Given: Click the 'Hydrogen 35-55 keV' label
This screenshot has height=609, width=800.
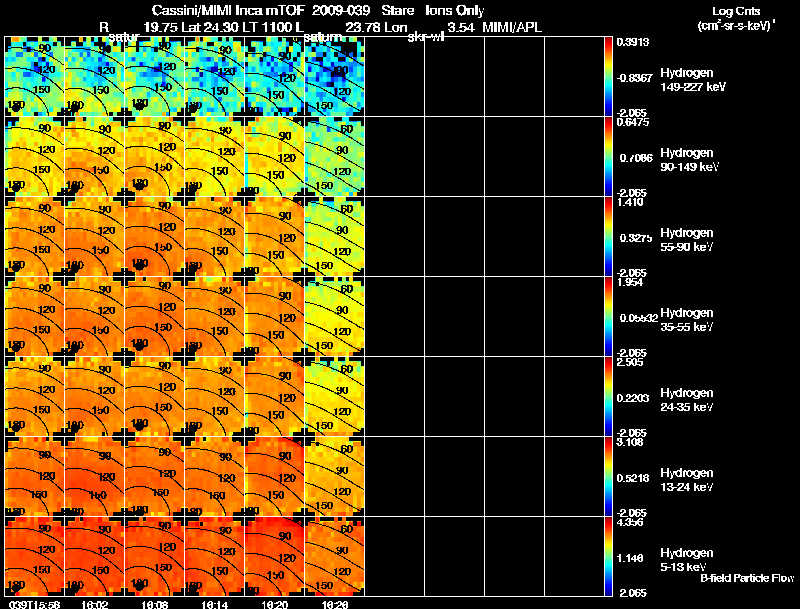Looking at the screenshot, I should 687,320.
